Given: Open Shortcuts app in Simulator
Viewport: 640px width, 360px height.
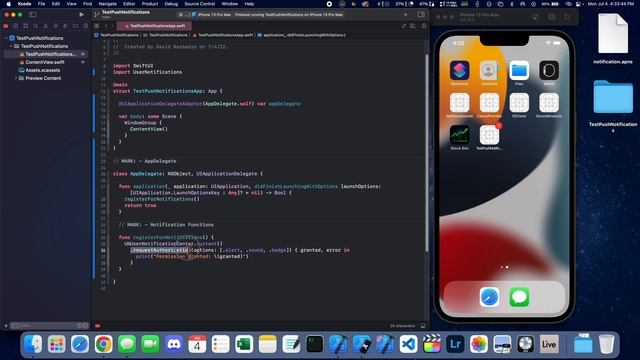Looking at the screenshot, I should click(x=460, y=71).
